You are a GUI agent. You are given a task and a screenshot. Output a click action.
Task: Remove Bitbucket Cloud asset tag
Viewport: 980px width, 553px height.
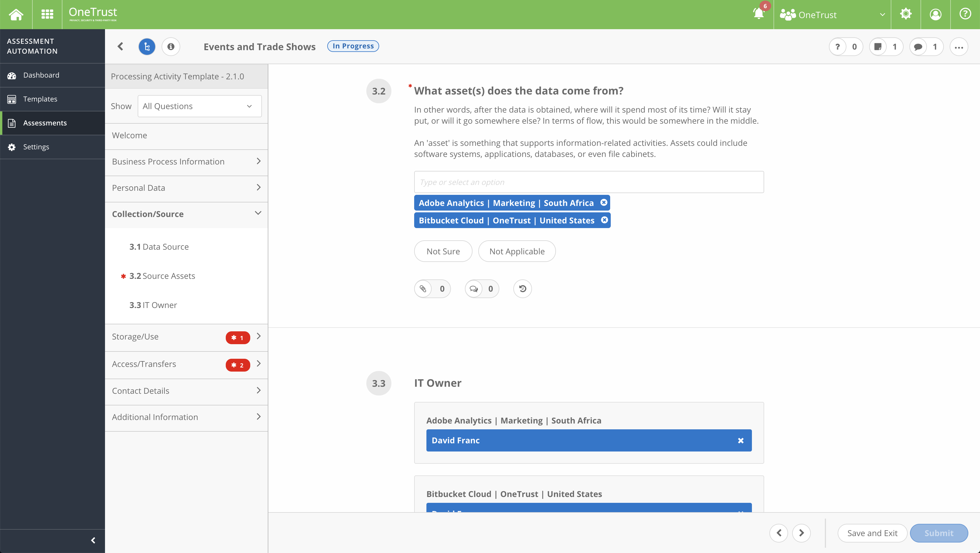(x=605, y=220)
